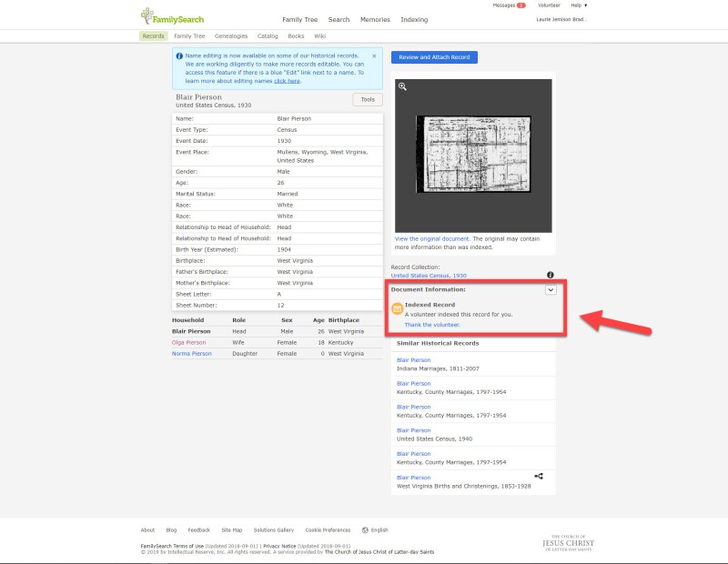The height and width of the screenshot is (564, 728).
Task: Click Review and Attach Record button
Action: [x=434, y=57]
